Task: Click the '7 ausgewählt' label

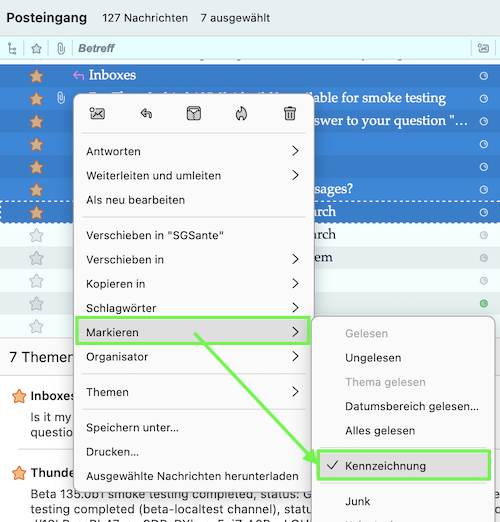Action: click(235, 18)
